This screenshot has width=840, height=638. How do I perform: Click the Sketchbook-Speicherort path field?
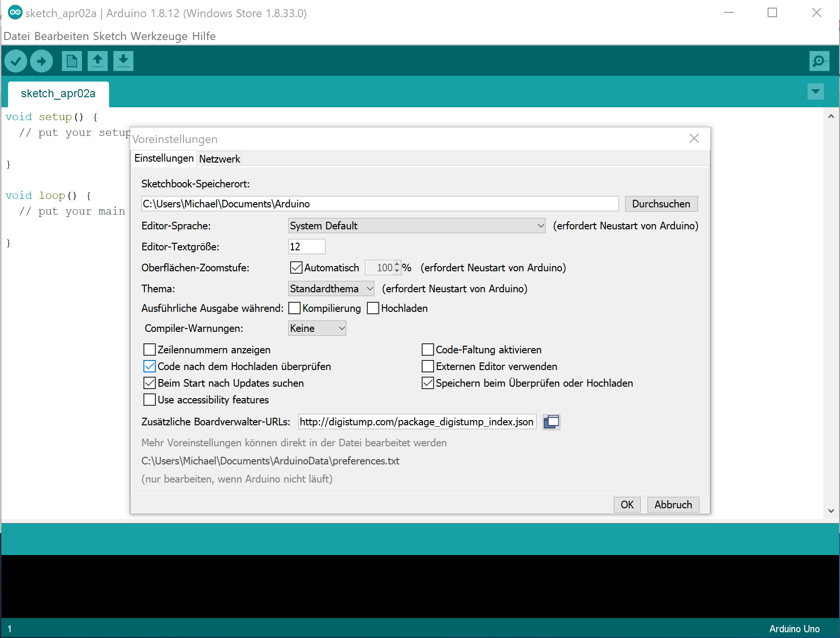[x=380, y=204]
